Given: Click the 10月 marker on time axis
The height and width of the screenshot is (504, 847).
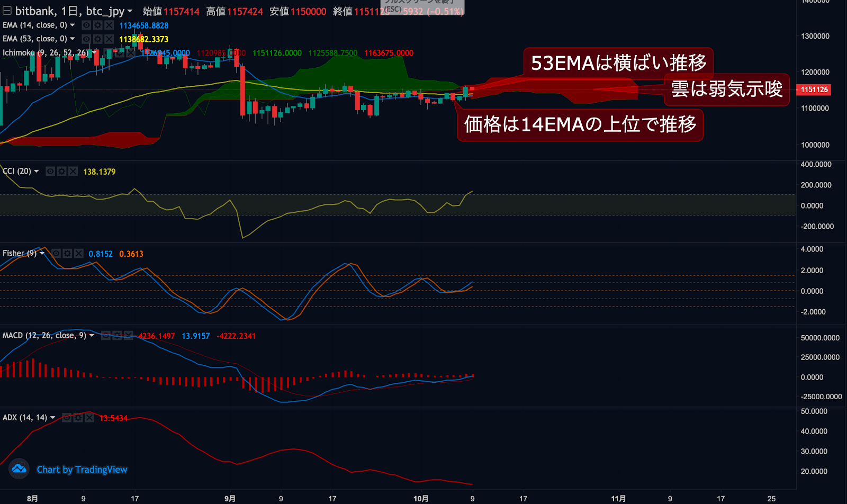Looking at the screenshot, I should [x=421, y=499].
